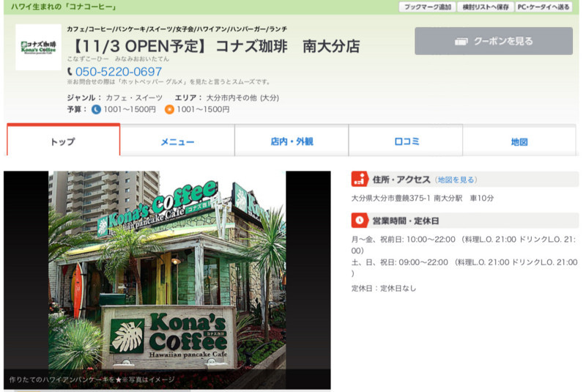The image size is (586, 392).
Task: Click the inquiry note mentioning ホットペッパー グルメ
Action: click(168, 82)
